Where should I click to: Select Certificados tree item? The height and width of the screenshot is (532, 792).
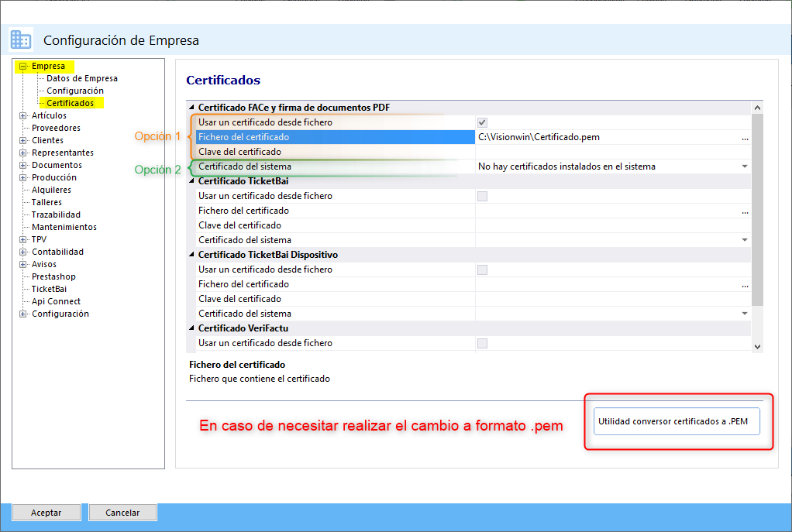coord(71,103)
